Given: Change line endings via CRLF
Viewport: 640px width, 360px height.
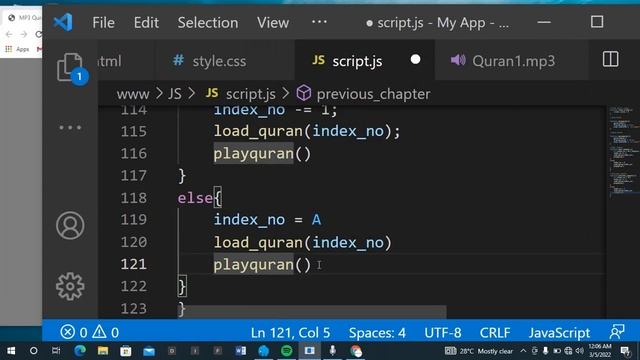Looking at the screenshot, I should point(495,333).
